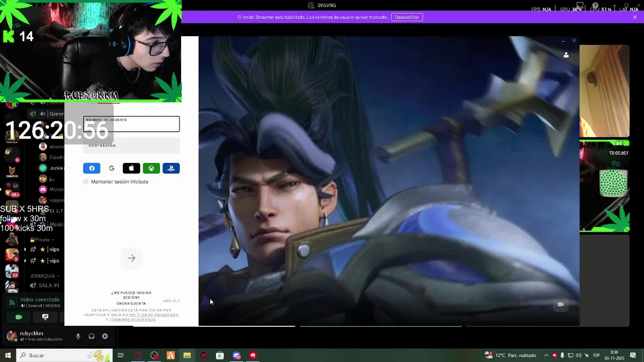Open Política de privacidad link

(153, 315)
